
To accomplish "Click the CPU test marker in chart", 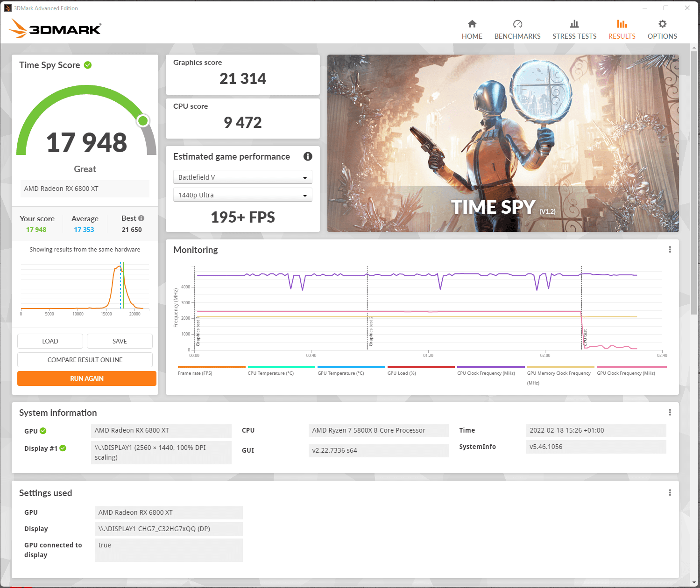I will point(585,337).
